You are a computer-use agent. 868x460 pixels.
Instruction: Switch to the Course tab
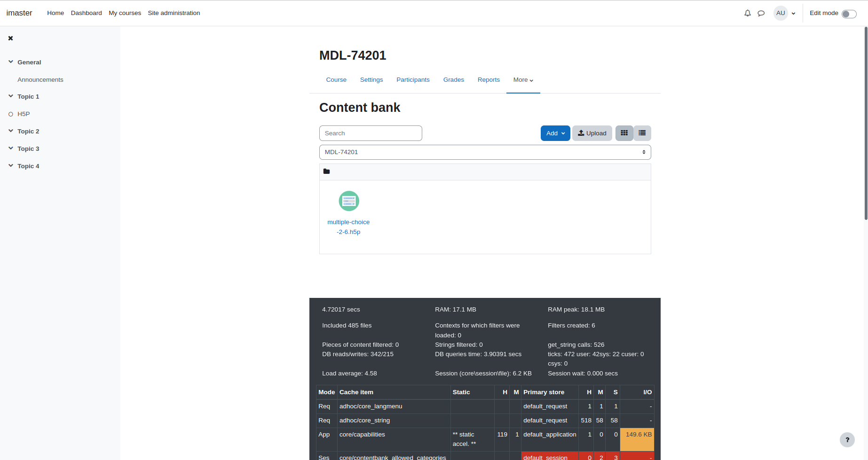click(336, 80)
